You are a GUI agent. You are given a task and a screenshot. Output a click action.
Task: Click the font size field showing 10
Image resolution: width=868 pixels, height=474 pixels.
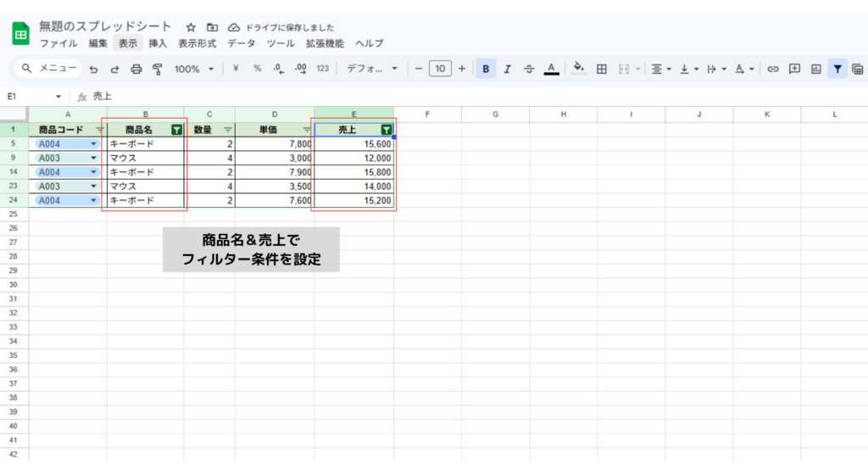440,69
